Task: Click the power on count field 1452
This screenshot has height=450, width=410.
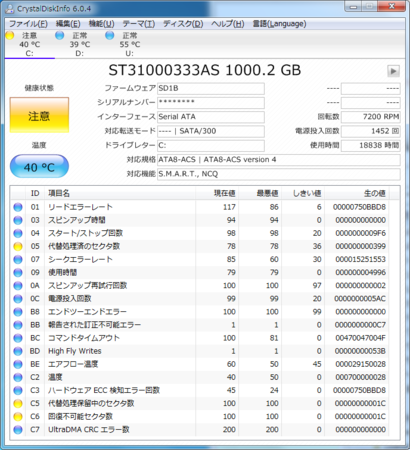Action: (371, 131)
